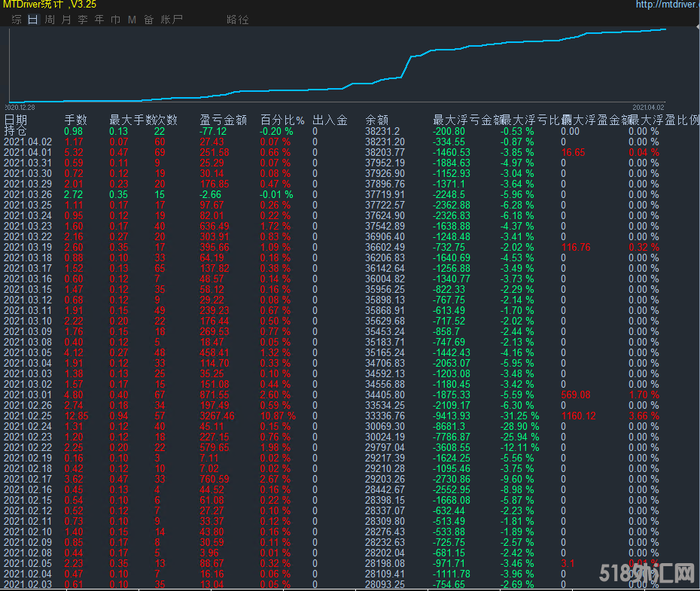Click the 持仓 open-positions row label
Viewport: 700px width, 591px height.
click(x=16, y=130)
